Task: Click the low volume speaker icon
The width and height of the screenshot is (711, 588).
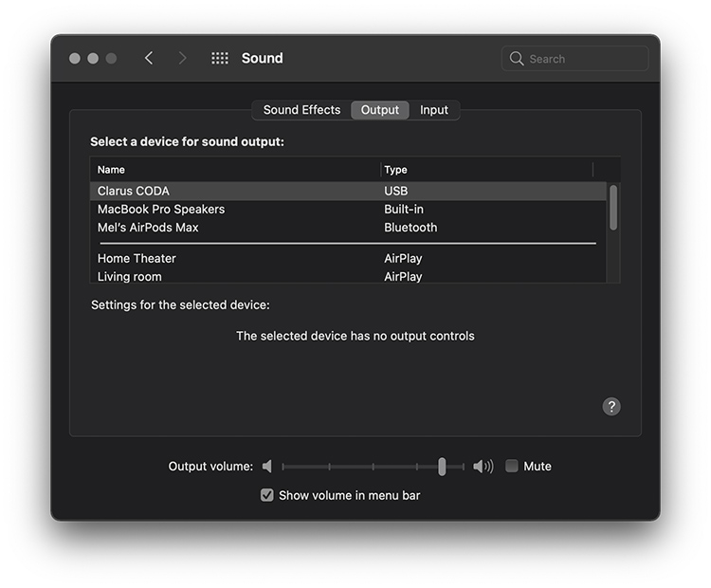Action: [x=267, y=467]
